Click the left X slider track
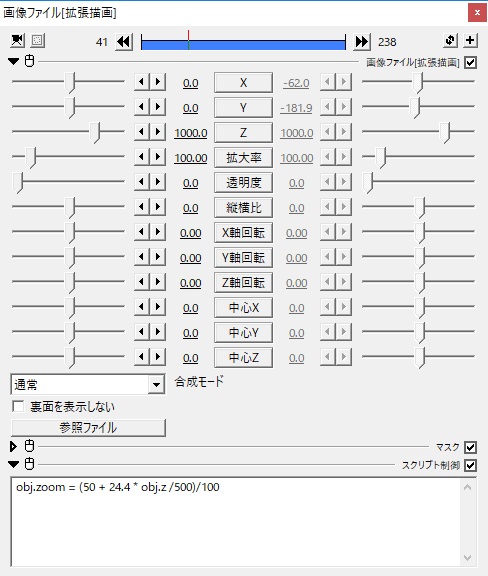The width and height of the screenshot is (488, 576). (68, 81)
